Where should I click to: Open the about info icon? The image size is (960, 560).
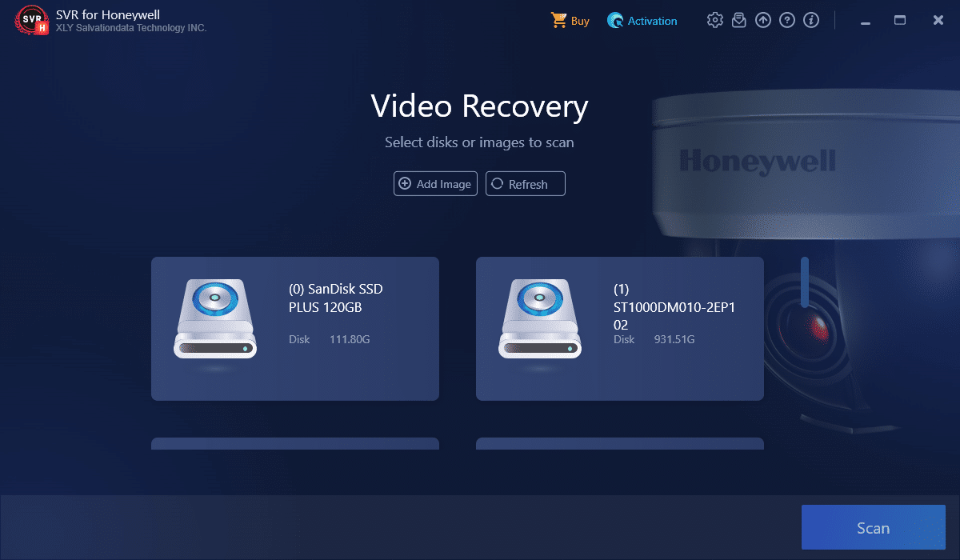pos(811,21)
